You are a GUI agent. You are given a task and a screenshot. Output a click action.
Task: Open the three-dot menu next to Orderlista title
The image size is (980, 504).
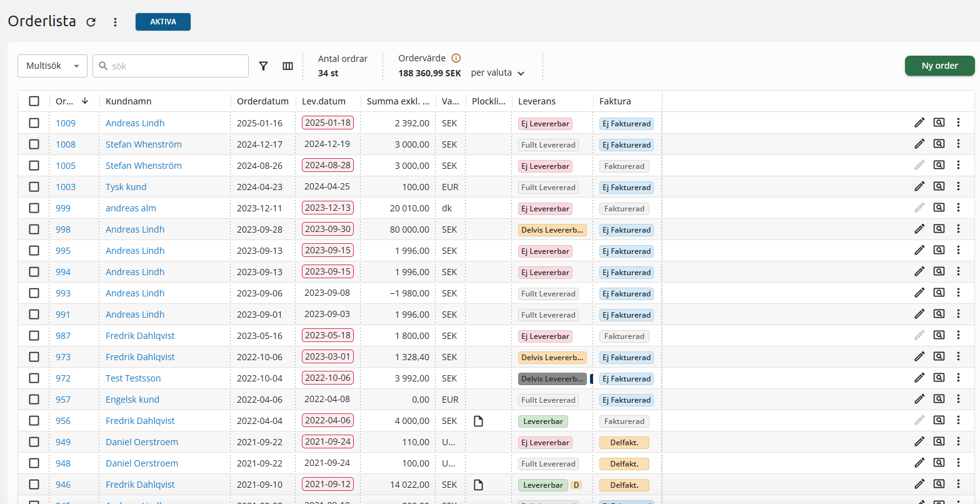pos(115,22)
